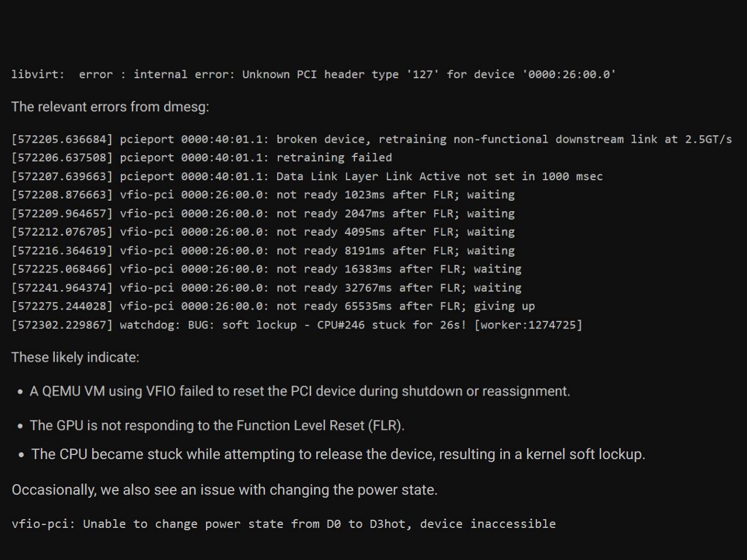The height and width of the screenshot is (560, 747).
Task: Click the 'not ready 16383ms after FLR' line
Action: coord(266,269)
